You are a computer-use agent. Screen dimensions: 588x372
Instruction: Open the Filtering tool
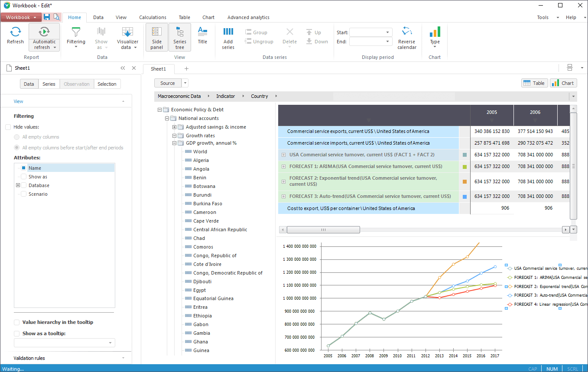pos(76,37)
